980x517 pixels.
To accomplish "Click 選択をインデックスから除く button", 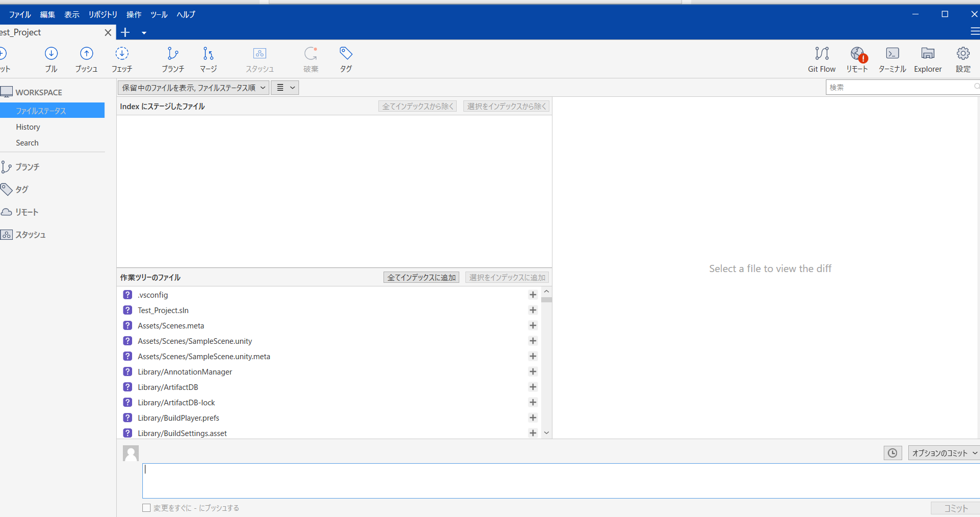I will (506, 106).
